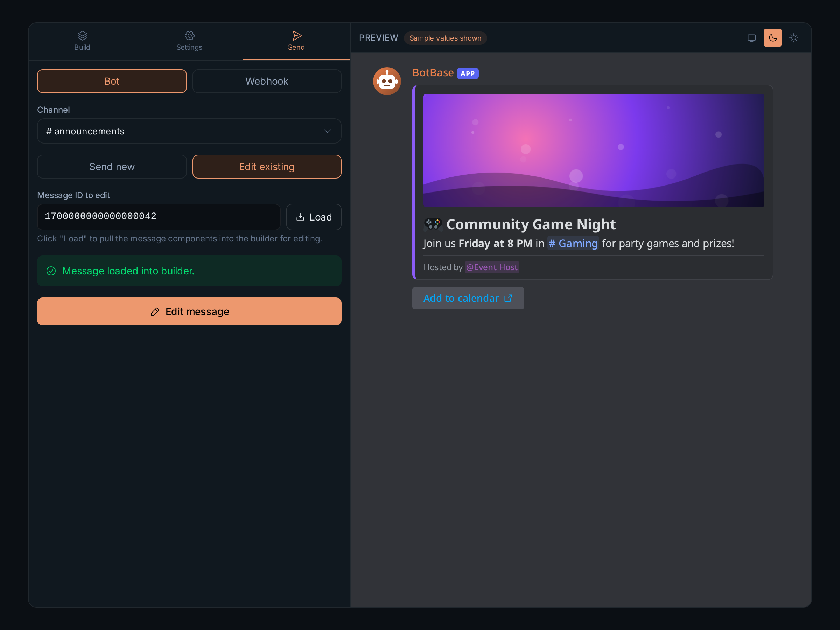Switch preview to desktop display mode icon
Viewport: 840px width, 630px height.
(x=751, y=38)
